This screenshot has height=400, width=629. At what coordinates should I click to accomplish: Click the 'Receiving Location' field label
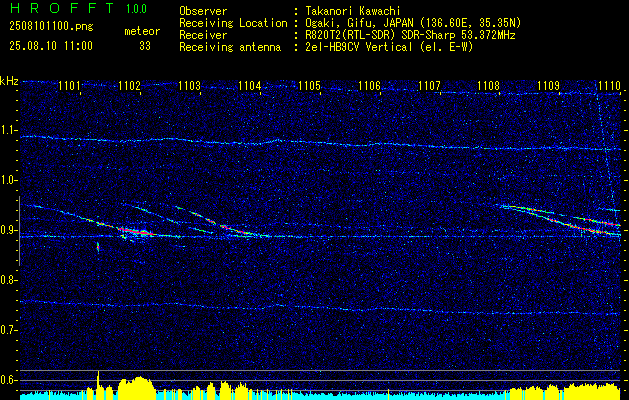233,23
